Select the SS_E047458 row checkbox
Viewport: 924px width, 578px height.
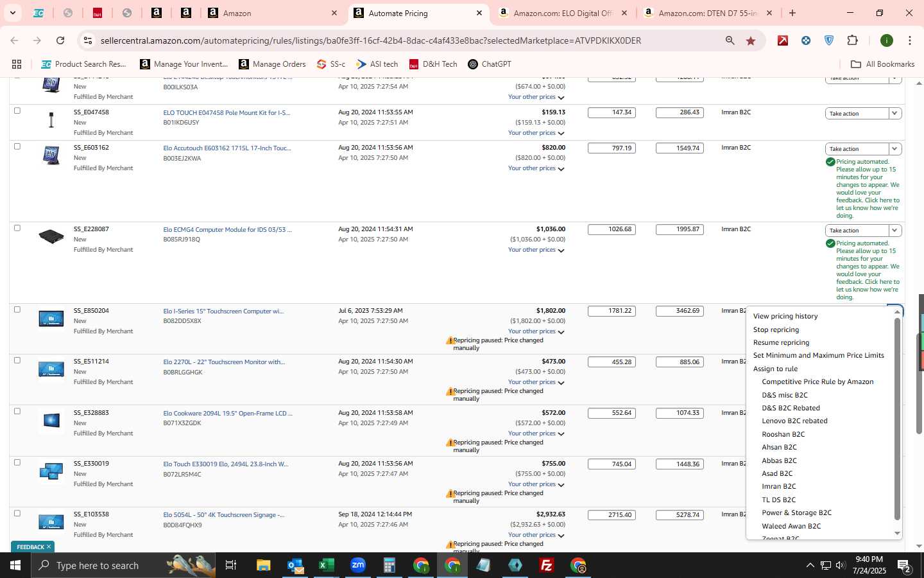tap(17, 110)
